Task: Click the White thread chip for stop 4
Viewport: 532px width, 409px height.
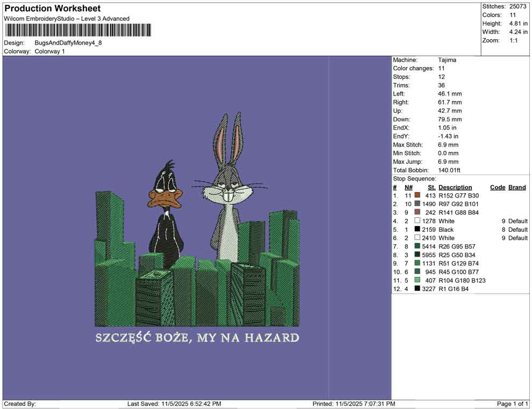Action: coord(416,221)
